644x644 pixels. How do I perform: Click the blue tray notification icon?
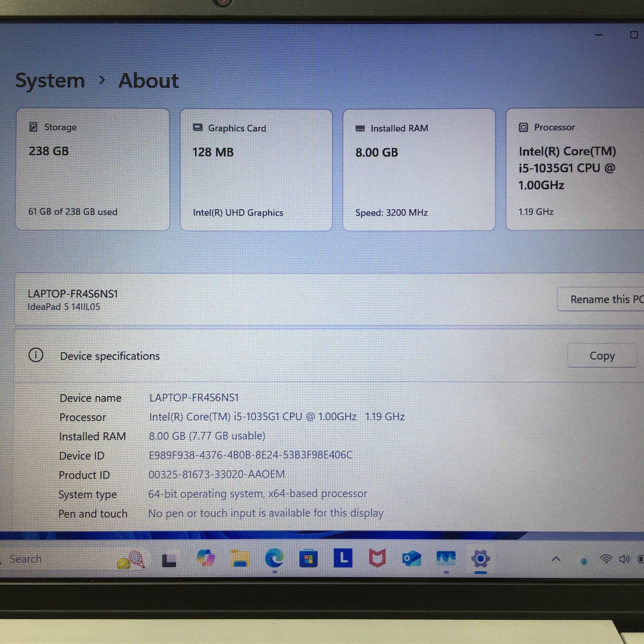click(584, 561)
